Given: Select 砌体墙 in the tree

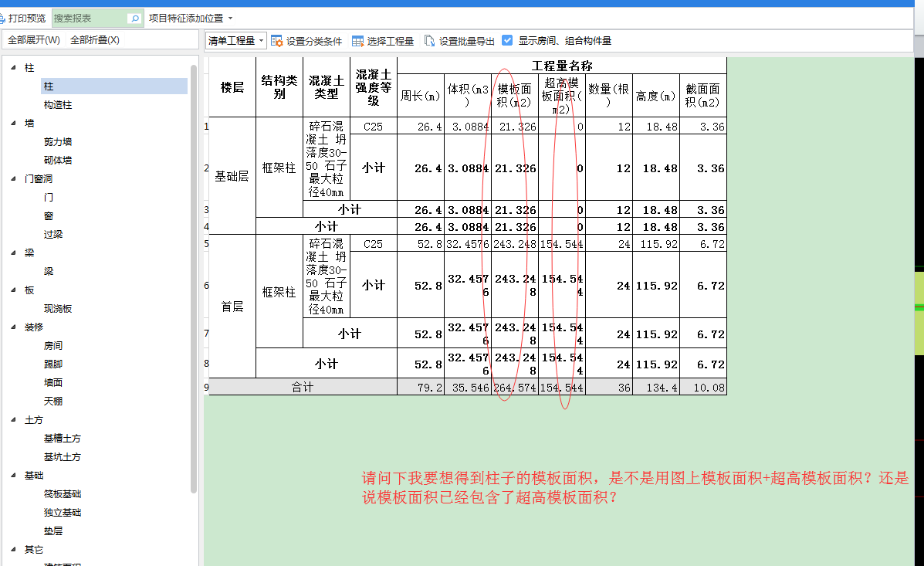Looking at the screenshot, I should pyautogui.click(x=58, y=161).
